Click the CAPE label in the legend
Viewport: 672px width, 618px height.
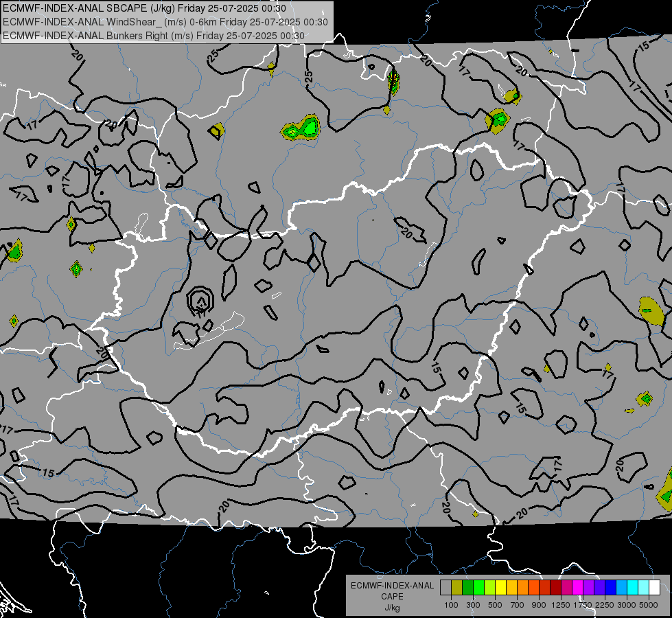392,597
